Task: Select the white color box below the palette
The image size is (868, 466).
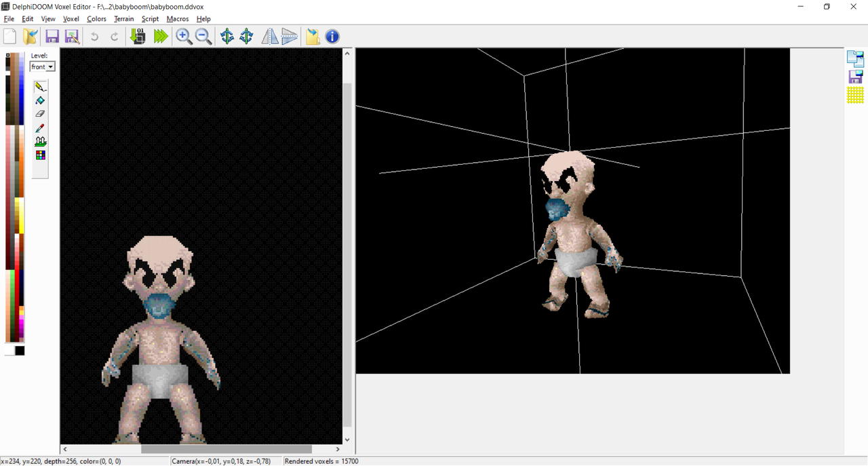Action: pyautogui.click(x=10, y=351)
